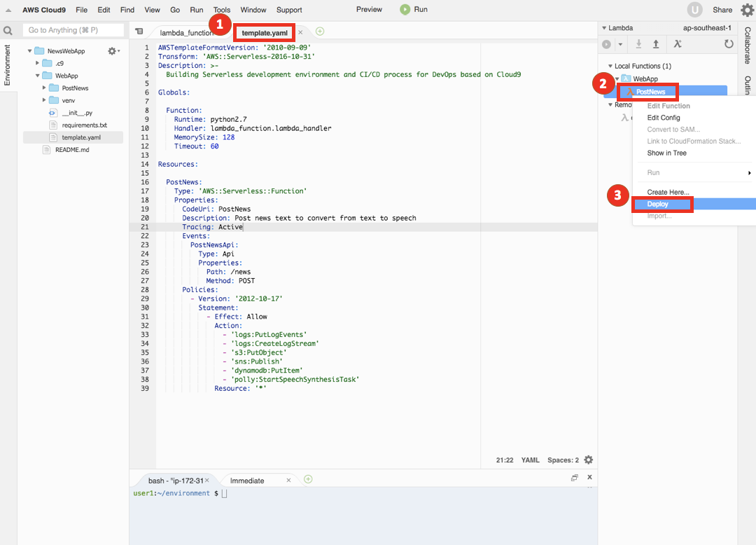
Task: Open the Run menu in the menu bar
Action: click(196, 10)
